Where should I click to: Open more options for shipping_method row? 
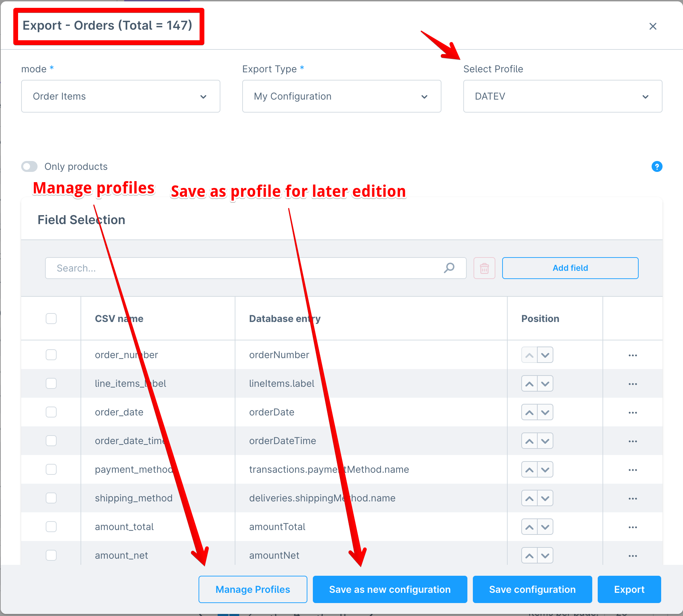coord(633,499)
